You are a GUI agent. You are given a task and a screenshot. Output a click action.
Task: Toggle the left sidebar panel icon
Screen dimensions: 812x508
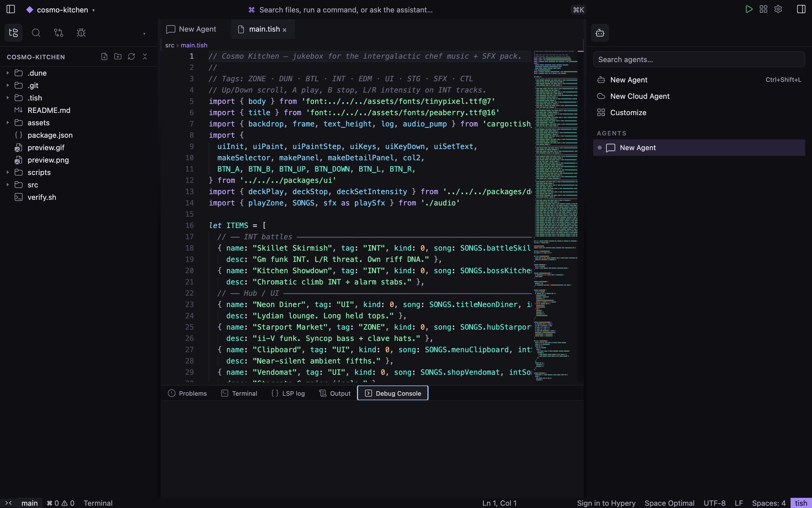[11, 9]
